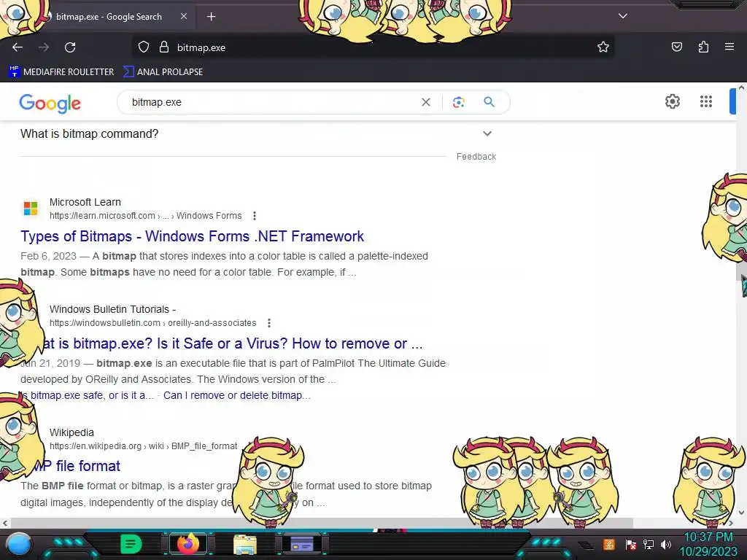The image size is (747, 560).
Task: Open the list all tabs dropdown
Action: pyautogui.click(x=623, y=16)
